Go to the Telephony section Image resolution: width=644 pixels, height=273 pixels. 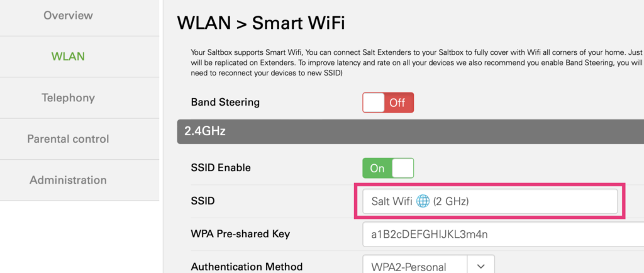coord(68,98)
